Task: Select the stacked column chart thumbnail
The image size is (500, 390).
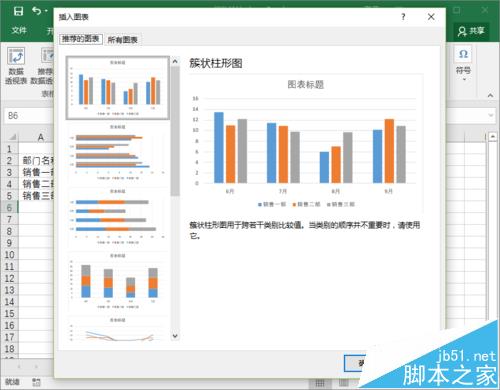Action: pos(118,281)
